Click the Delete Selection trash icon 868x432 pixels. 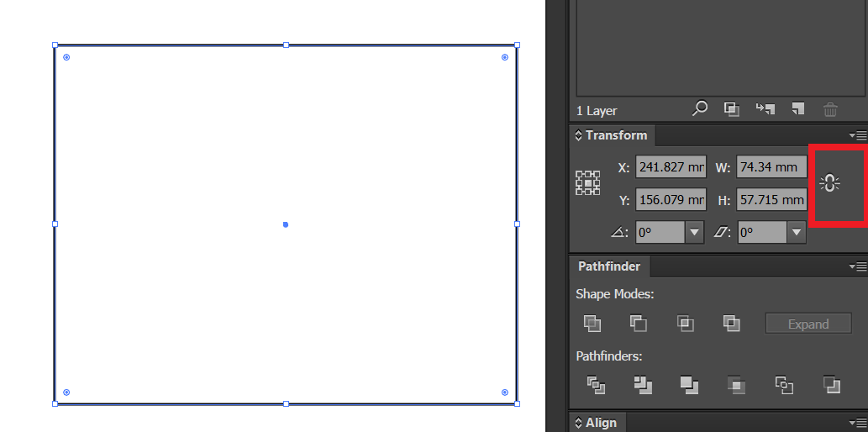(x=830, y=109)
